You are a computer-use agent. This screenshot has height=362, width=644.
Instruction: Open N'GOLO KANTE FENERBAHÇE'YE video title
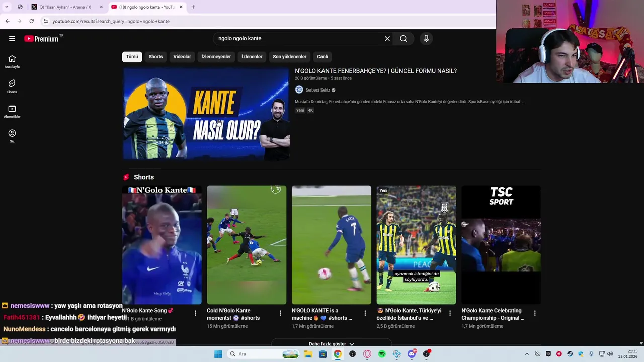tap(376, 71)
